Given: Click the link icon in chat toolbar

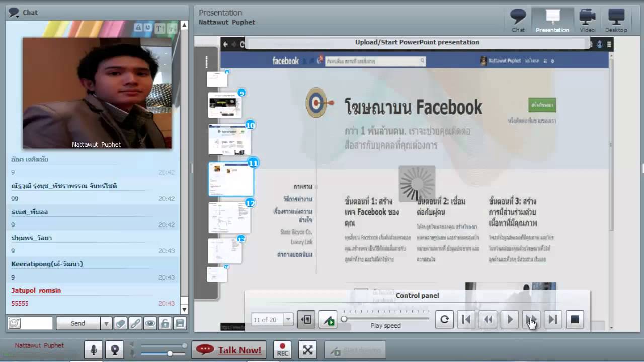Looking at the screenshot, I should pos(135,323).
